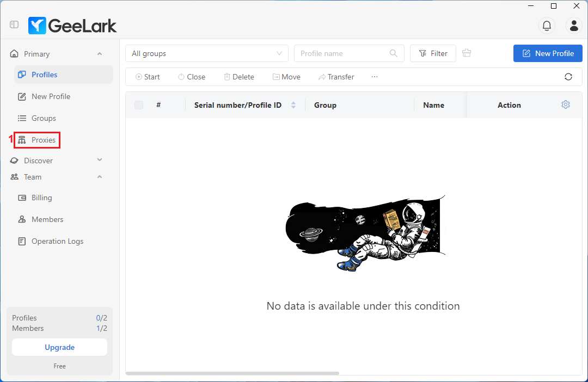
Task: Click the blue New Profile button
Action: [x=548, y=53]
